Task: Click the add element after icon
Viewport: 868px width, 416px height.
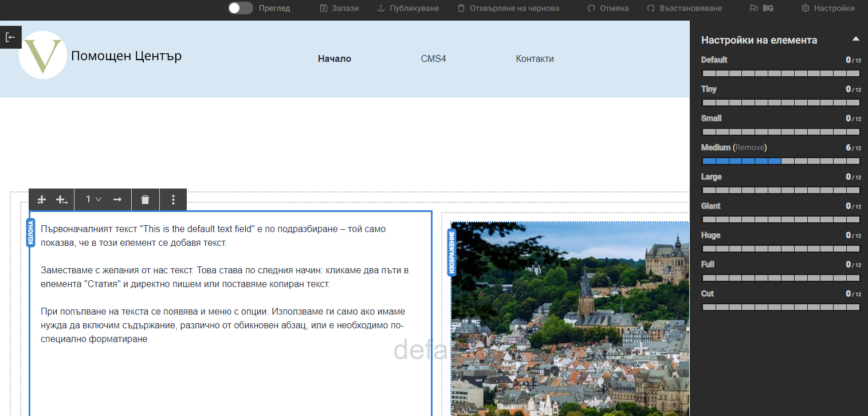Action: 61,199
